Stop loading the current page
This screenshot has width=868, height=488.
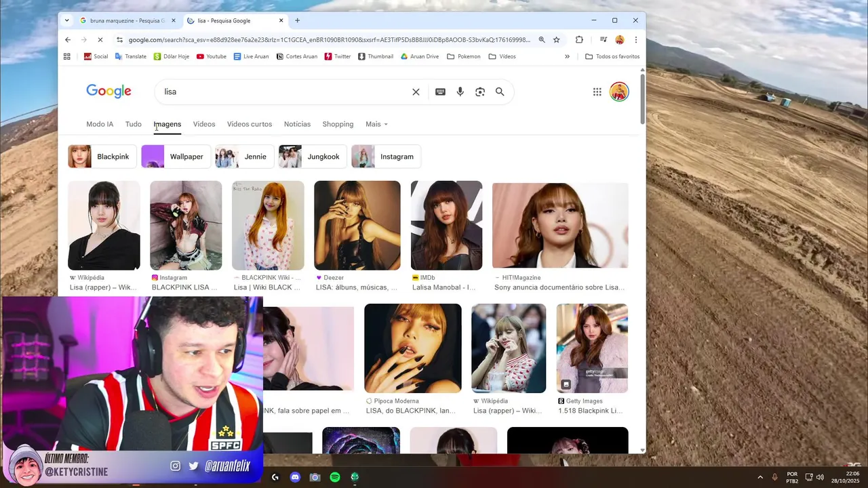click(x=100, y=40)
